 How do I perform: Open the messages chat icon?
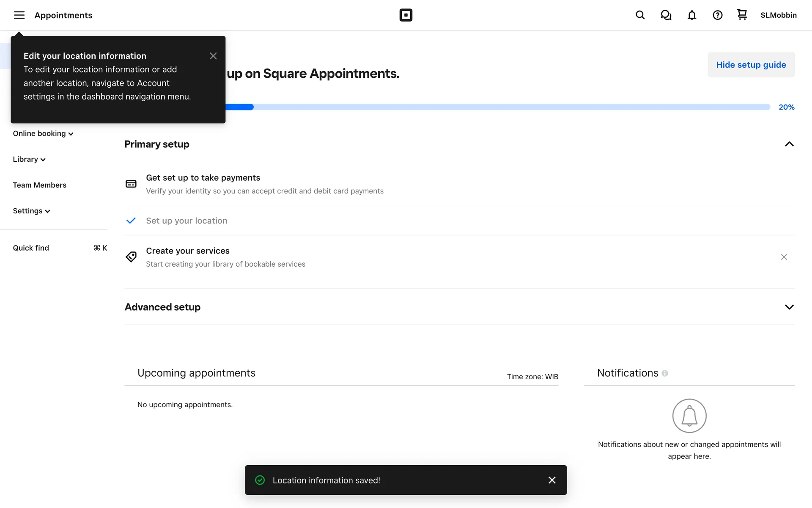[666, 15]
